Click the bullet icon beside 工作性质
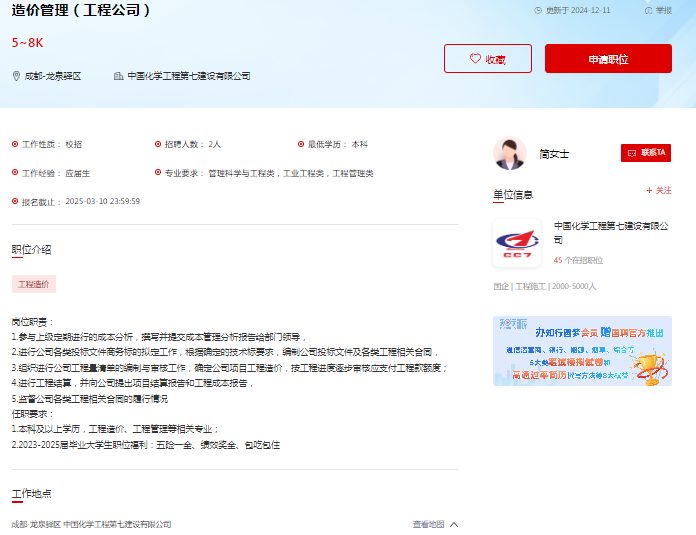 coord(15,144)
